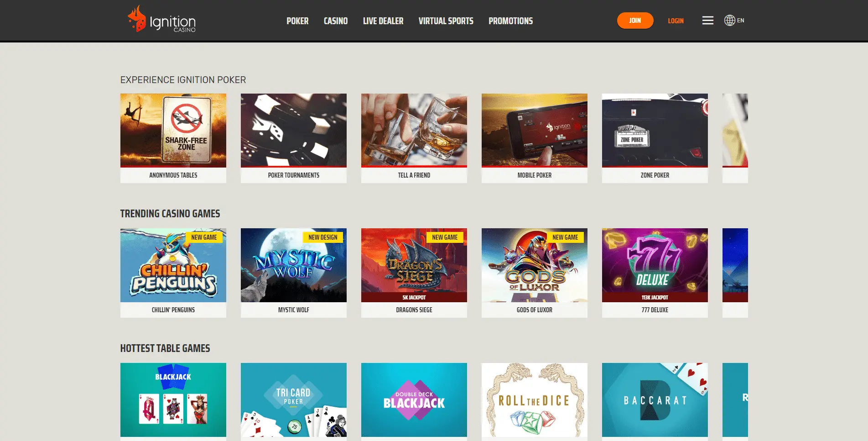
Task: Open the Mystic Wolf game
Action: coord(294,273)
